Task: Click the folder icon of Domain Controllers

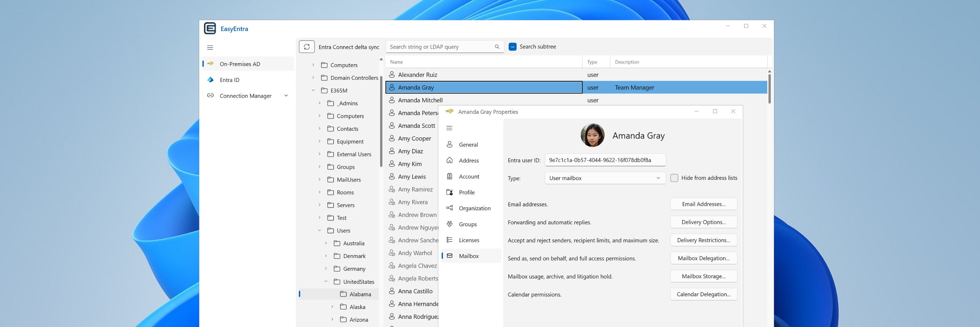Action: [324, 77]
